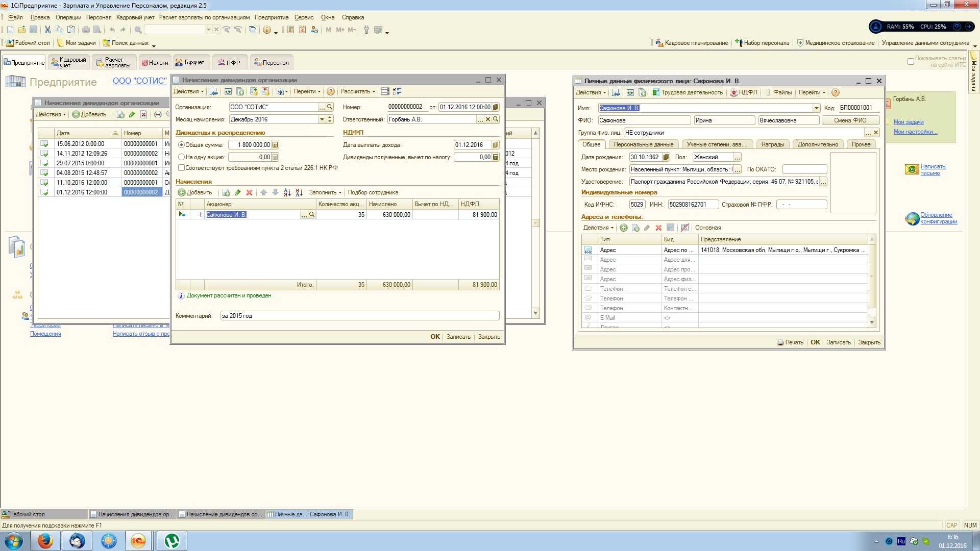This screenshot has height=551, width=980.
Task: Click the New document icon in main toolbar
Action: 10,30
